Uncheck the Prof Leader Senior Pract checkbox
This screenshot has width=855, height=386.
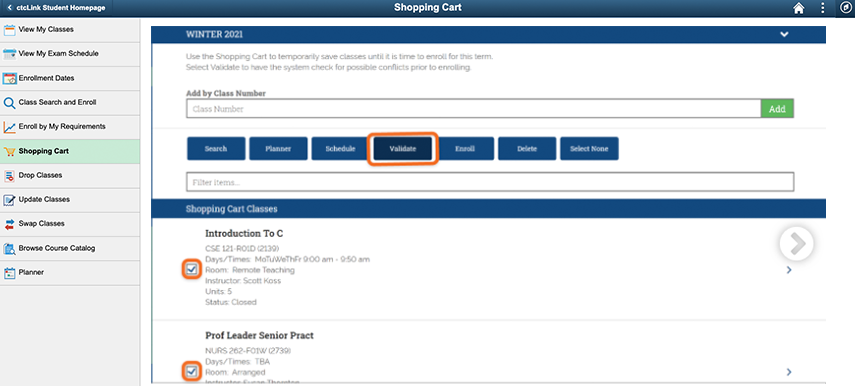pos(191,371)
